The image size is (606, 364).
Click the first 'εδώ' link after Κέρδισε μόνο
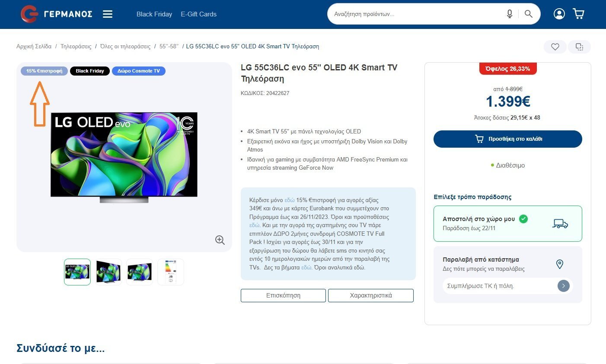coord(290,200)
